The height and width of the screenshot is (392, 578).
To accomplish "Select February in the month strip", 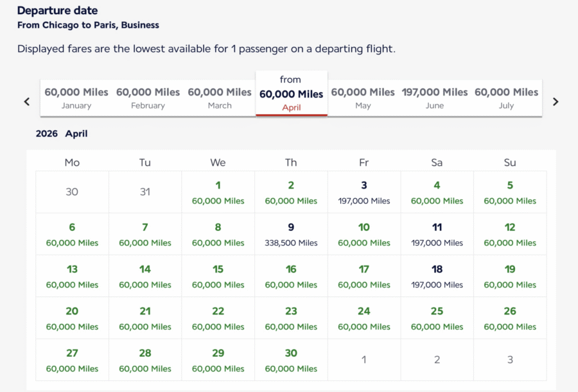I will pyautogui.click(x=148, y=98).
